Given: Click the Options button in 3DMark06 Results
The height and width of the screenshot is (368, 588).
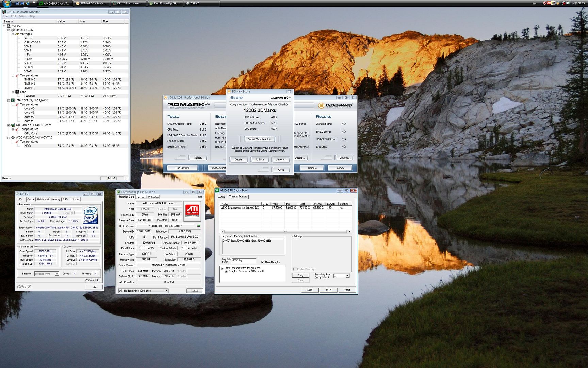Looking at the screenshot, I should (344, 158).
